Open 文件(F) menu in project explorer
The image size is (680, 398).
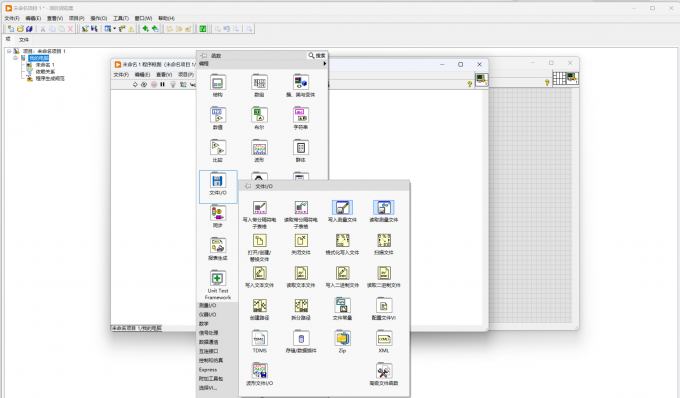pos(12,18)
